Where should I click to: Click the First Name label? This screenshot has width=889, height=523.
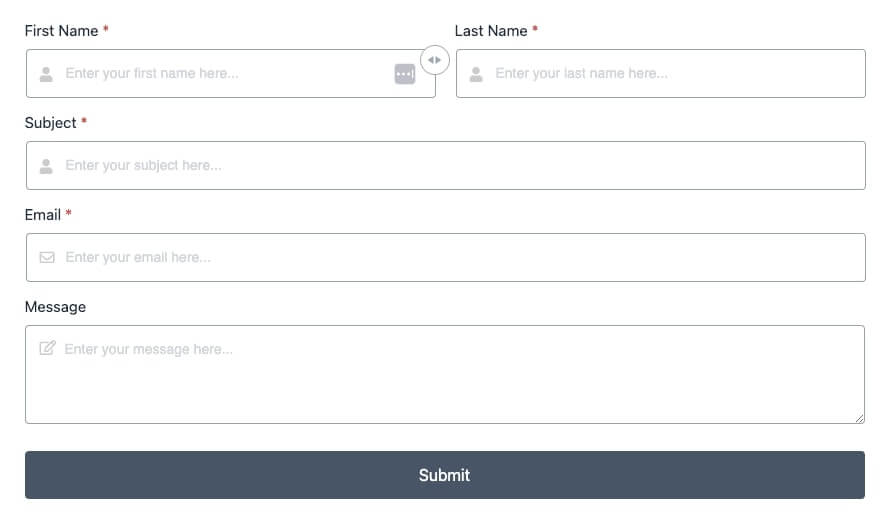(61, 31)
